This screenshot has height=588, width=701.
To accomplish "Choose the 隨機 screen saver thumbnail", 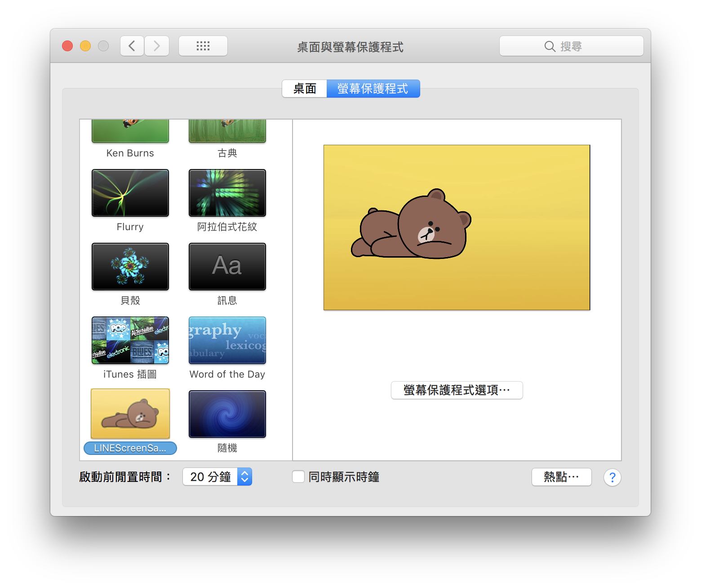I will 227,414.
